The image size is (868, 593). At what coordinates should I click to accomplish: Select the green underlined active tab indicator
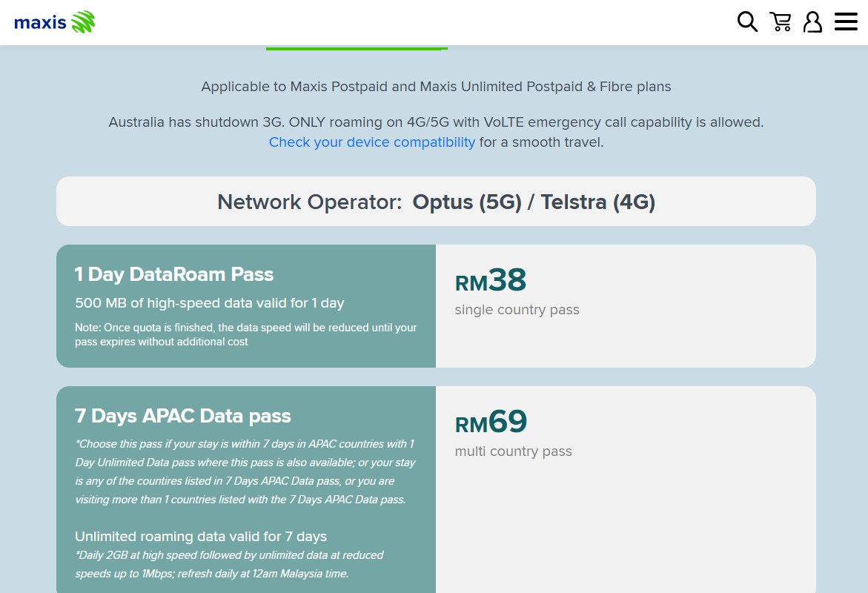356,49
